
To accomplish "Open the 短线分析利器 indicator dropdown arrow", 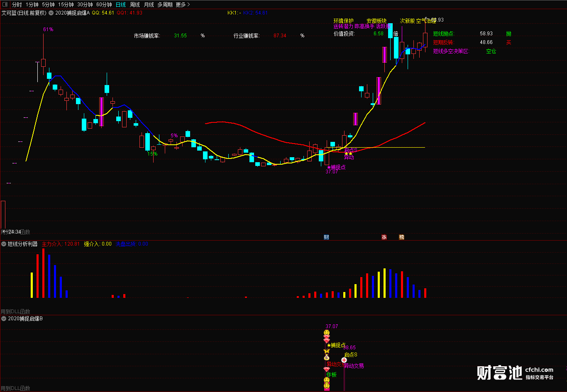I will coord(4,244).
